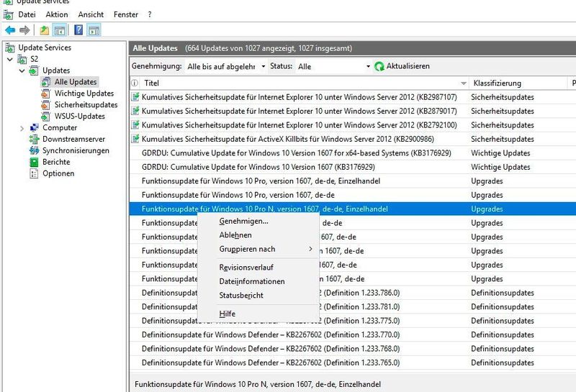
Task: Click the Aktualisieren refresh label
Action: point(408,66)
